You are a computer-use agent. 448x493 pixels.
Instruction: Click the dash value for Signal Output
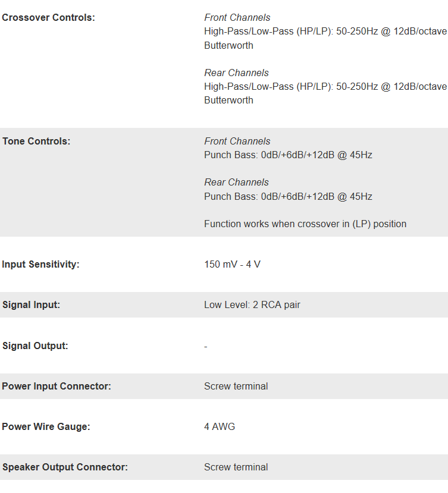coord(206,346)
